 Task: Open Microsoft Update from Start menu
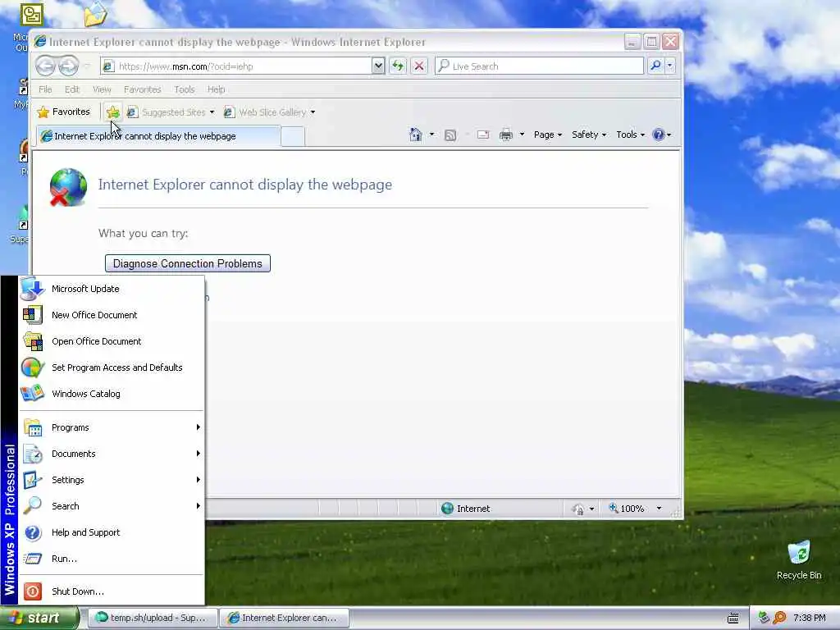(112, 289)
